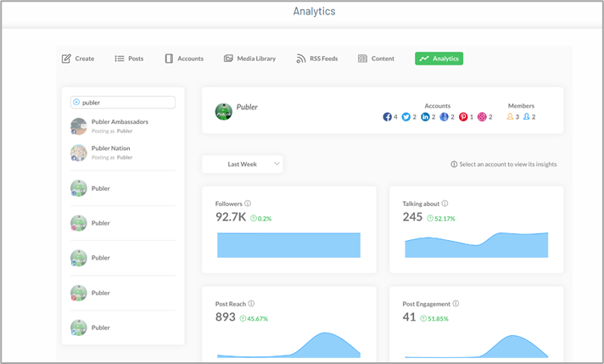Click the Publer workspace avatar in header
Image resolution: width=604 pixels, height=364 pixels.
click(223, 112)
